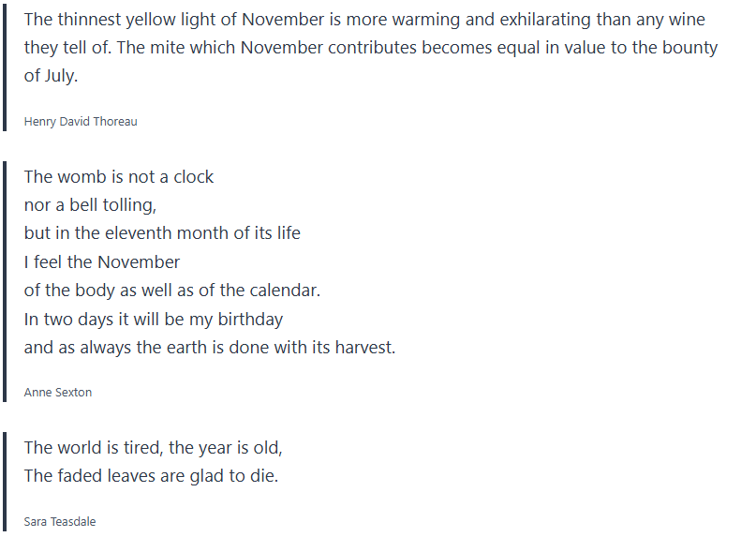Image resolution: width=756 pixels, height=537 pixels.
Task: Click the text "of July."
Action: click(52, 77)
